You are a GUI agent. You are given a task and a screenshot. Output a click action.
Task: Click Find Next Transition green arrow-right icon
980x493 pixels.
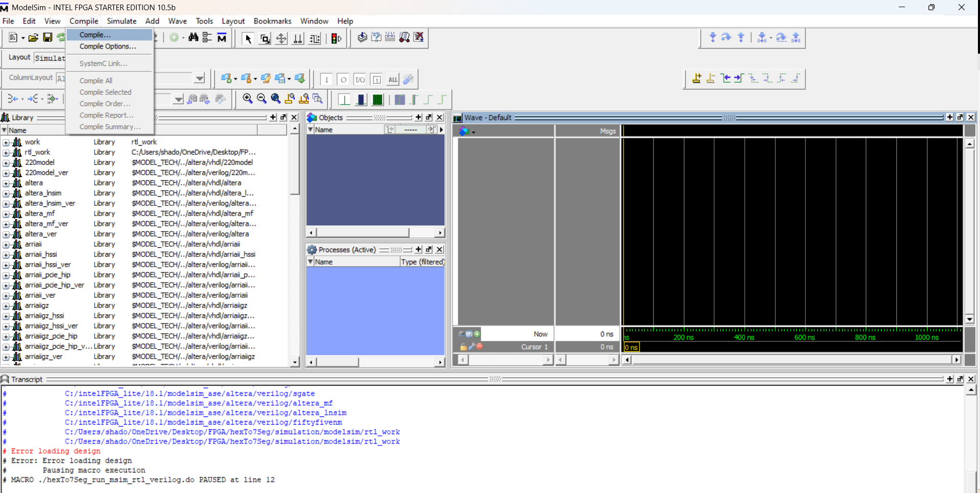(x=739, y=78)
